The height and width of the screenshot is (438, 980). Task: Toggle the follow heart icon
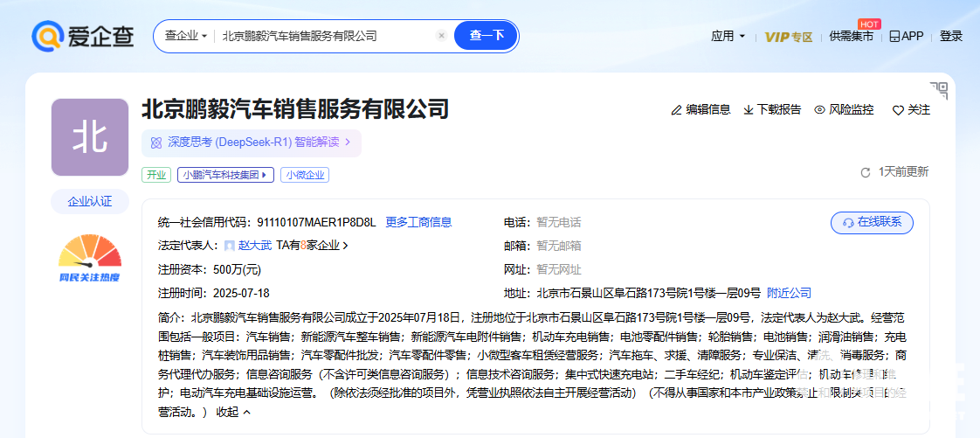click(x=897, y=110)
